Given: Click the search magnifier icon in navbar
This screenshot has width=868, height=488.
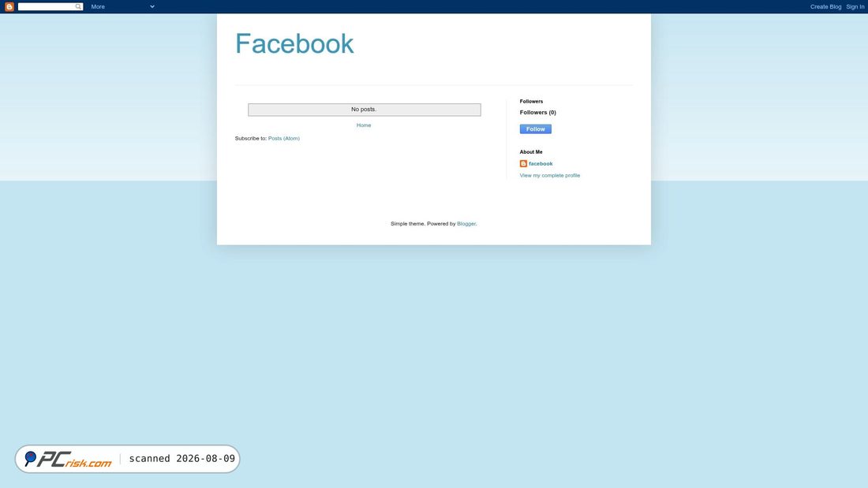Looking at the screenshot, I should pos(78,6).
